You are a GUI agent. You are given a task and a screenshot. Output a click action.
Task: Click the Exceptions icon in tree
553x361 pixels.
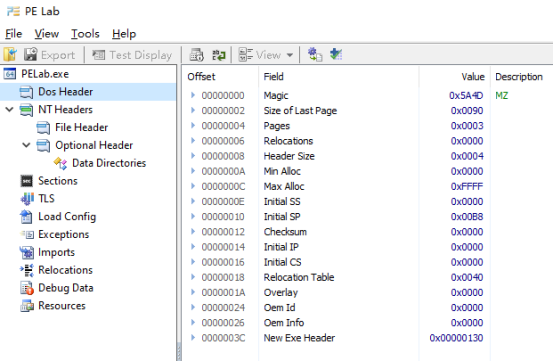click(x=27, y=234)
